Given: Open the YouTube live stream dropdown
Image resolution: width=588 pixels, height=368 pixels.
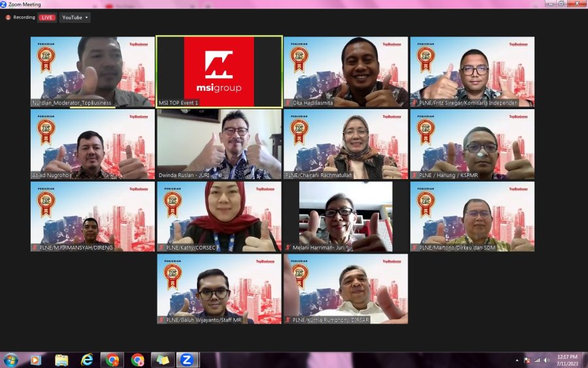Looking at the screenshot, I should point(74,18).
